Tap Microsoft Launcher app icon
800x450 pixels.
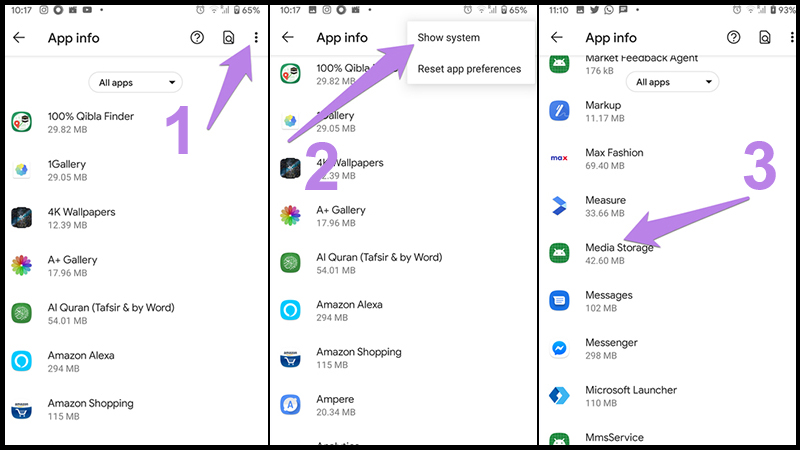(559, 395)
